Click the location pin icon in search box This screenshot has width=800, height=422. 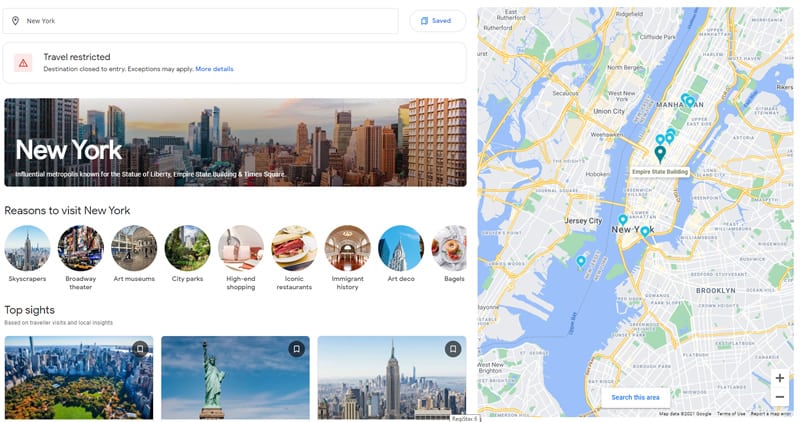(15, 21)
